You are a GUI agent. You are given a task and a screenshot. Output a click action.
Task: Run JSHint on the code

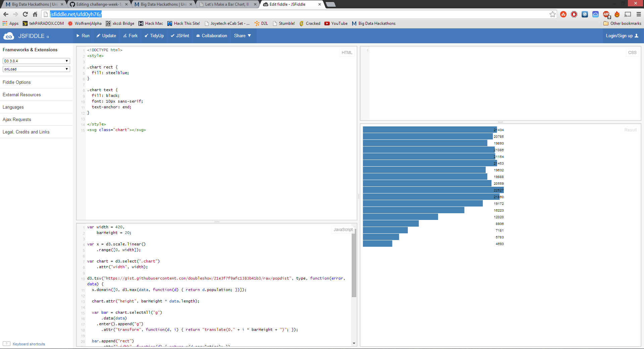point(180,36)
